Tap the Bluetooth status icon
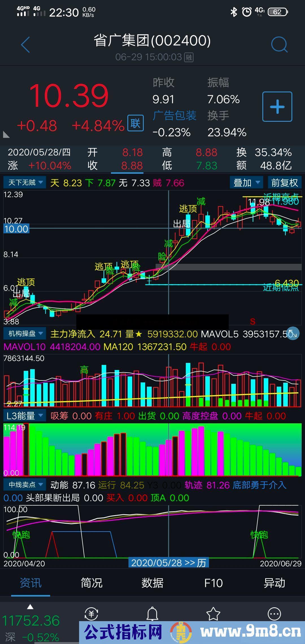The width and height of the screenshot is (305, 644). 234,12
